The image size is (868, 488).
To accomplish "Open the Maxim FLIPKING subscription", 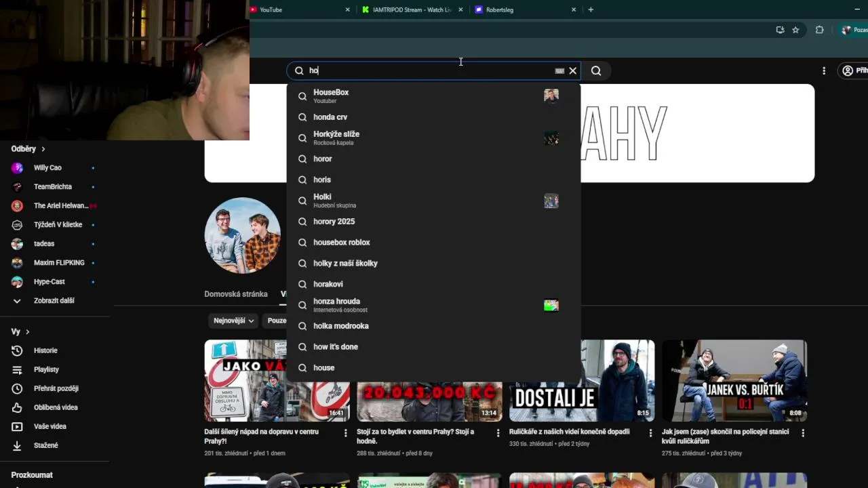I will pyautogui.click(x=54, y=262).
